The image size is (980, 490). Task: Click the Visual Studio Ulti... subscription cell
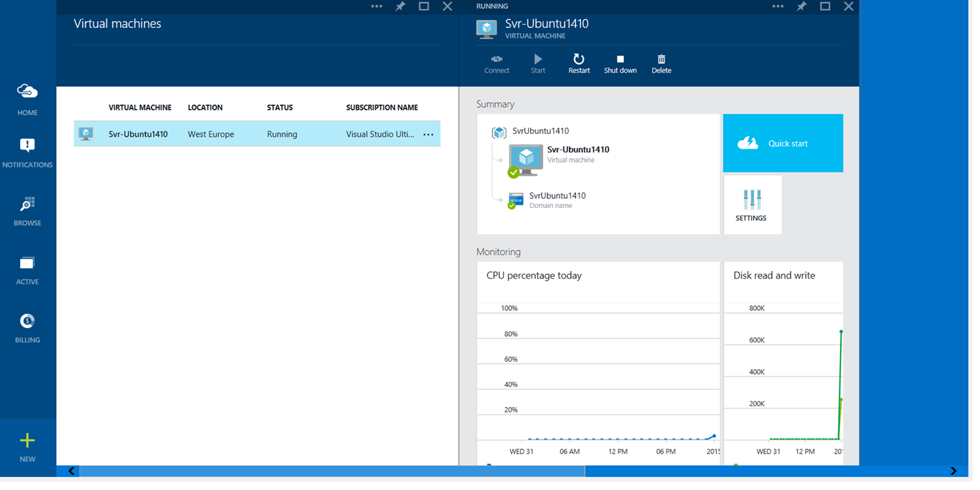pos(380,135)
